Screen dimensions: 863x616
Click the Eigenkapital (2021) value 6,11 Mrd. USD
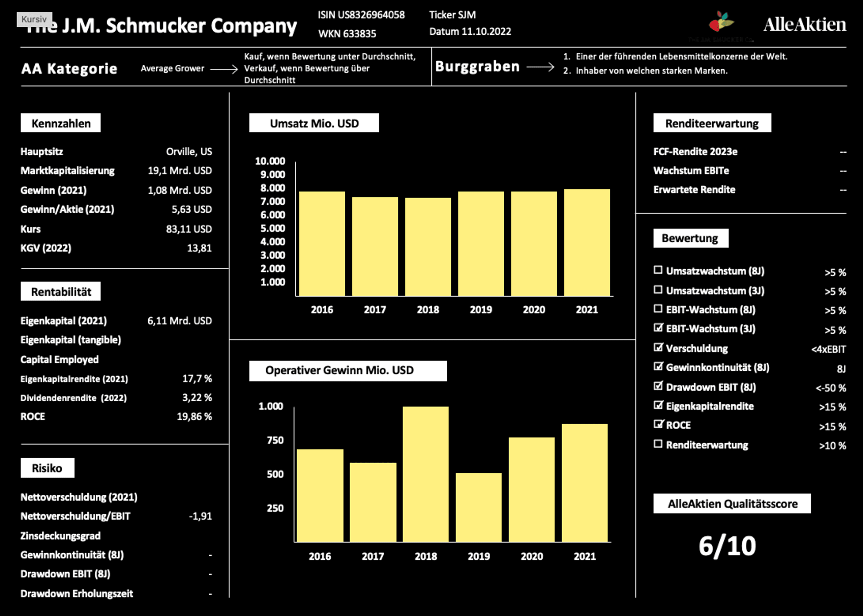click(x=180, y=321)
